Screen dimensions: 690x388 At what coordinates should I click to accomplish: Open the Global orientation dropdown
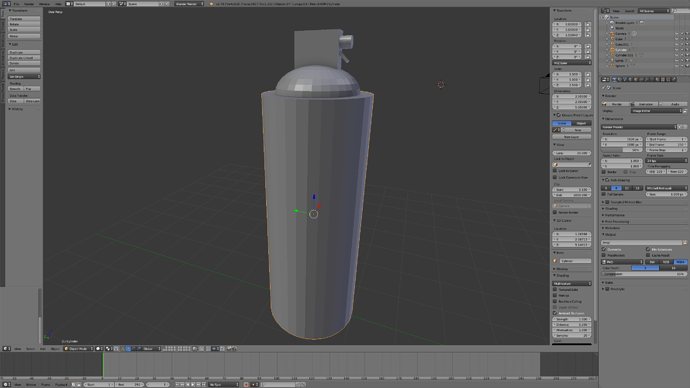[151, 348]
